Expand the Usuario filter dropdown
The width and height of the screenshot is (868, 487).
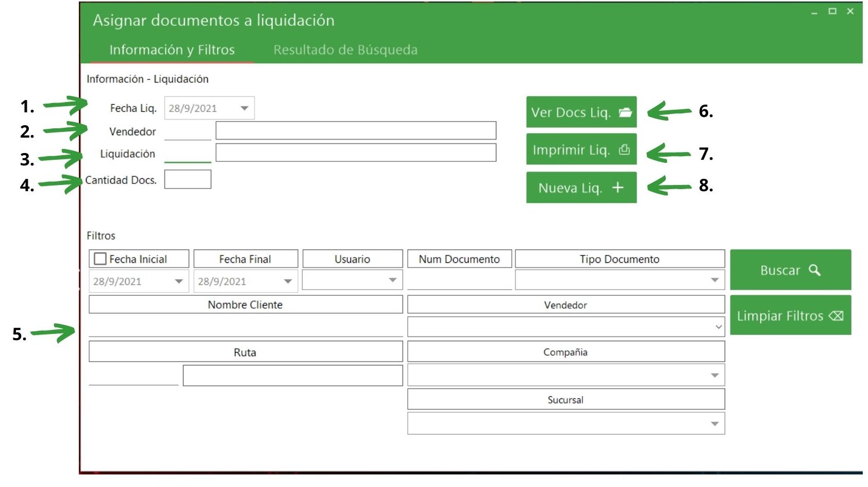coord(392,280)
